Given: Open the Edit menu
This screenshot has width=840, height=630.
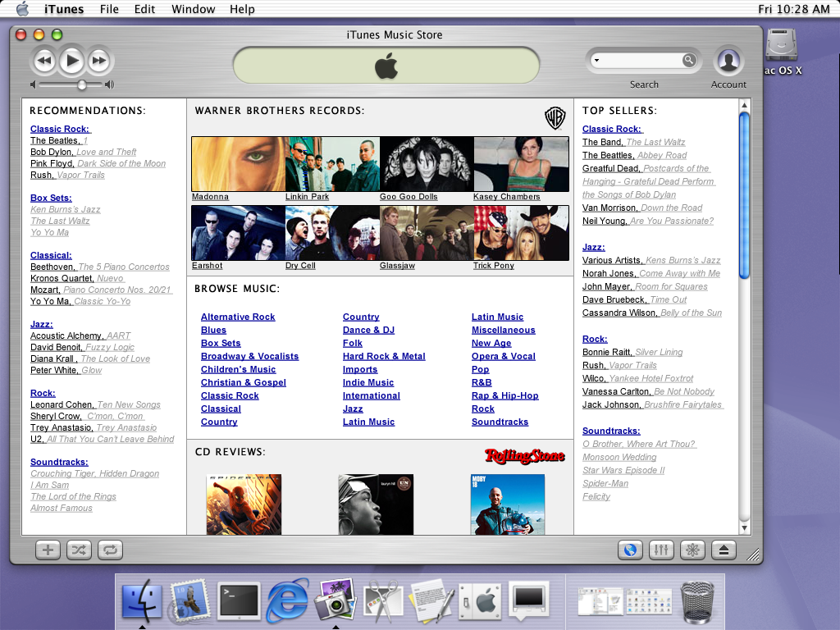Looking at the screenshot, I should click(x=144, y=9).
